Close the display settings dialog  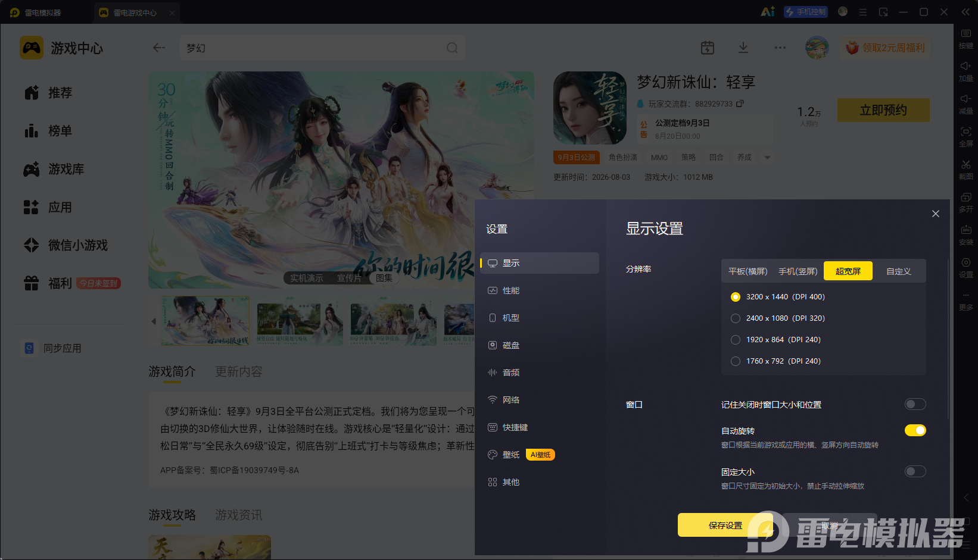tap(936, 214)
